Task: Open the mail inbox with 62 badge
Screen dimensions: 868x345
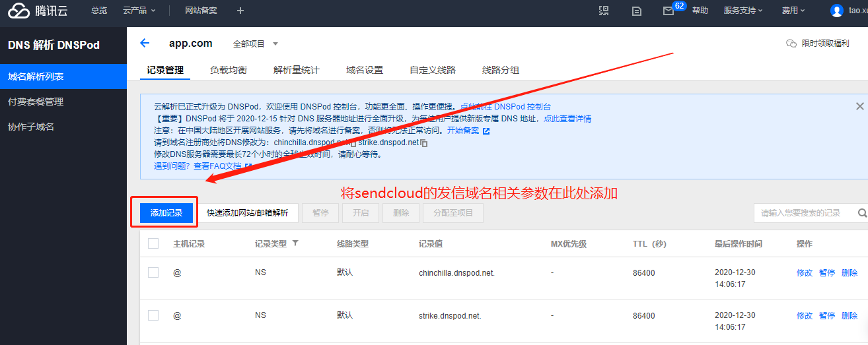Action: point(669,11)
